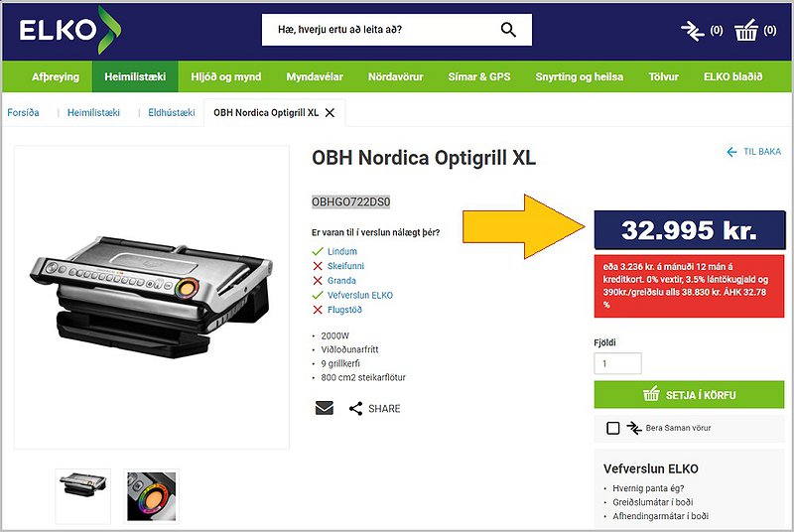794x532 pixels.
Task: Open the Eldhústæki breadcrumb link
Action: [171, 113]
